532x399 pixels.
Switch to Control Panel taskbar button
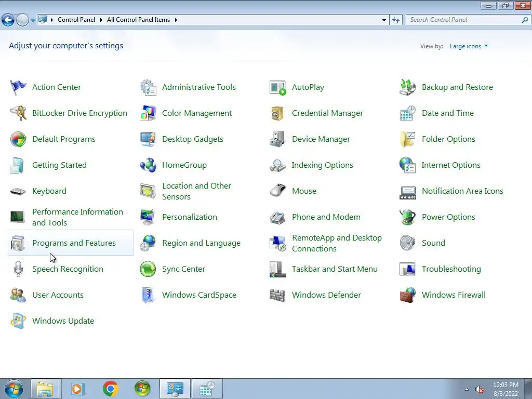point(175,389)
